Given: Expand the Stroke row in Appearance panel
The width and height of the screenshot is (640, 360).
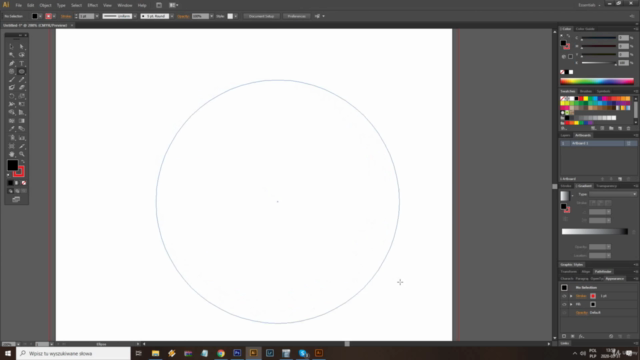Looking at the screenshot, I should (571, 296).
